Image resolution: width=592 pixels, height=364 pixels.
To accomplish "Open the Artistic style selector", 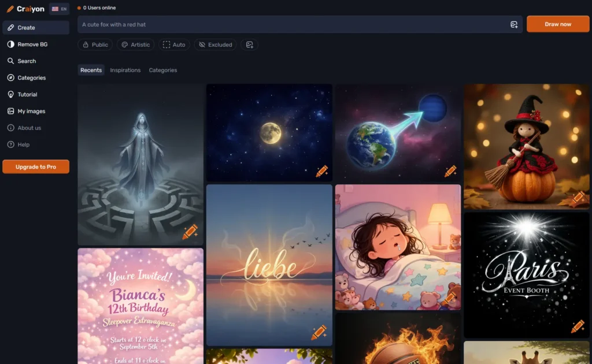I will [136, 44].
